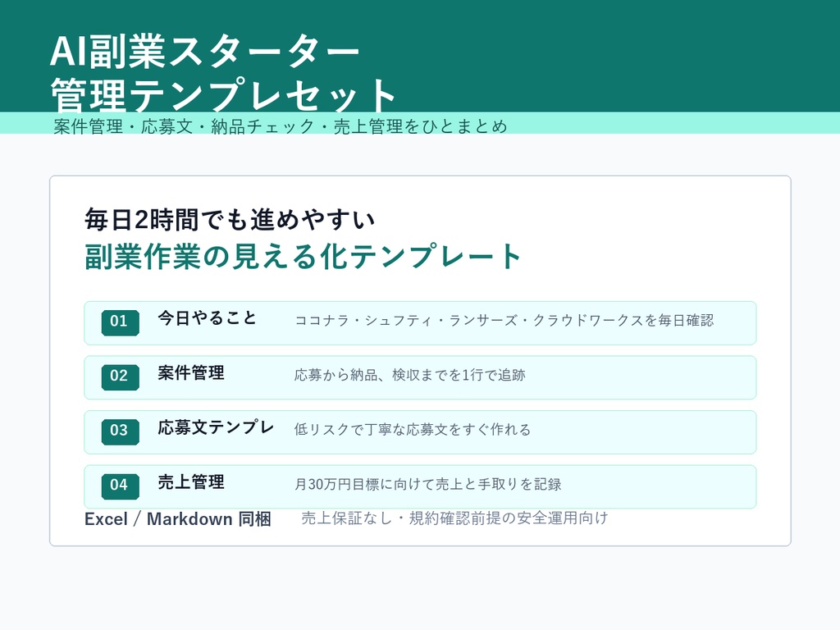Click the text "Excel / Markdown 同梱"

(178, 519)
